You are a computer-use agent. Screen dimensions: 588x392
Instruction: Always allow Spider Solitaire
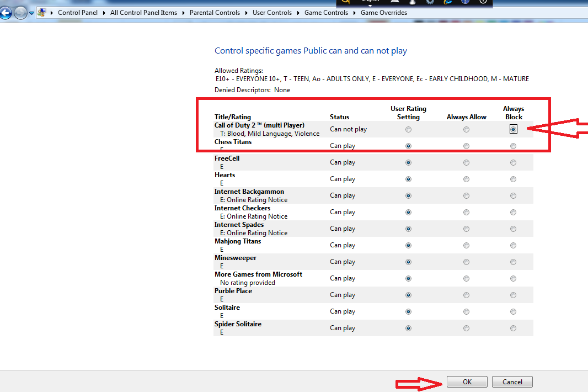tap(466, 328)
